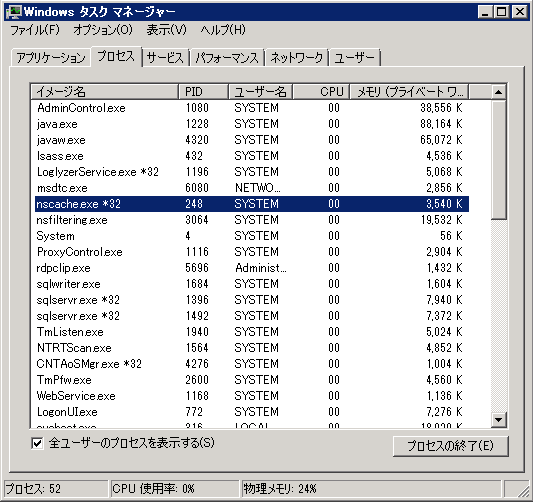The image size is (533, 502).
Task: Open the ファイル(F) menu
Action: 35,30
